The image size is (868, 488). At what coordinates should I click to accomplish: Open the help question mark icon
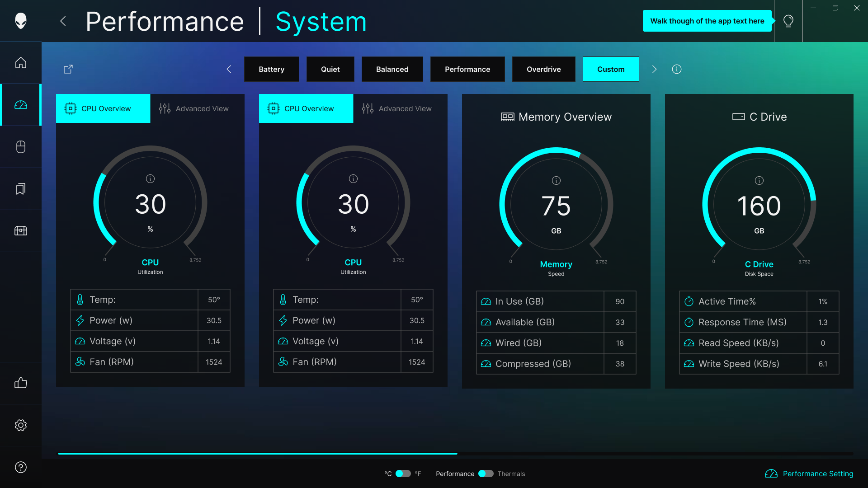point(21,467)
